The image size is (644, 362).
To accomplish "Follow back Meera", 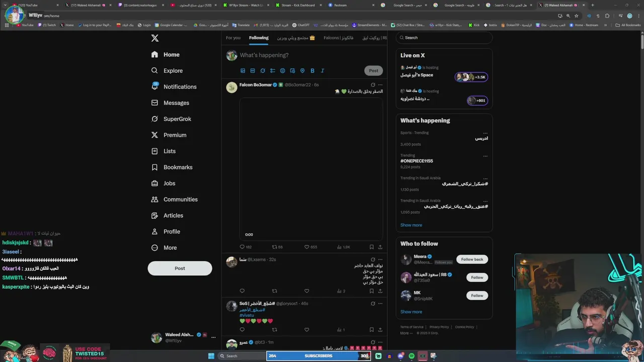I will (472, 259).
